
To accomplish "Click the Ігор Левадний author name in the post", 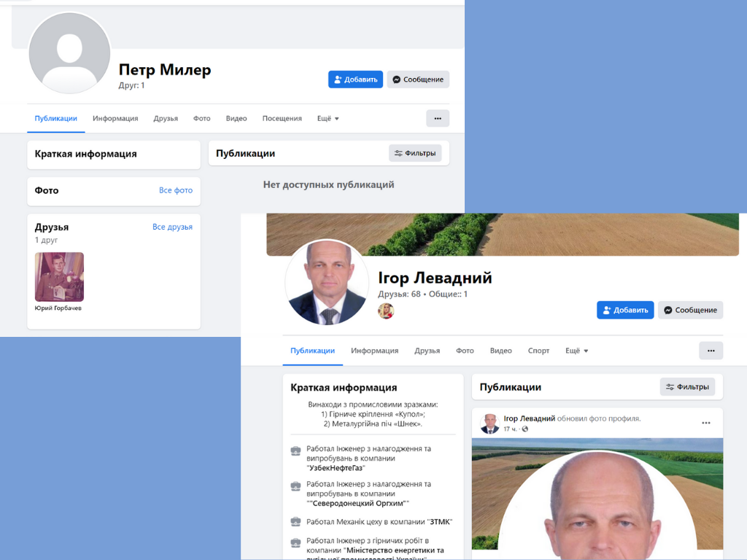I will pos(530,419).
